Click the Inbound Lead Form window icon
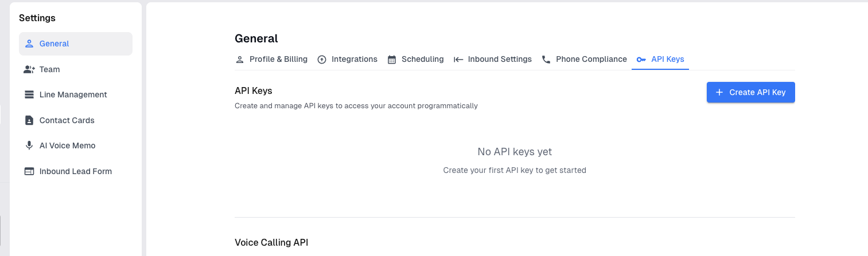The image size is (868, 256). pyautogui.click(x=29, y=171)
